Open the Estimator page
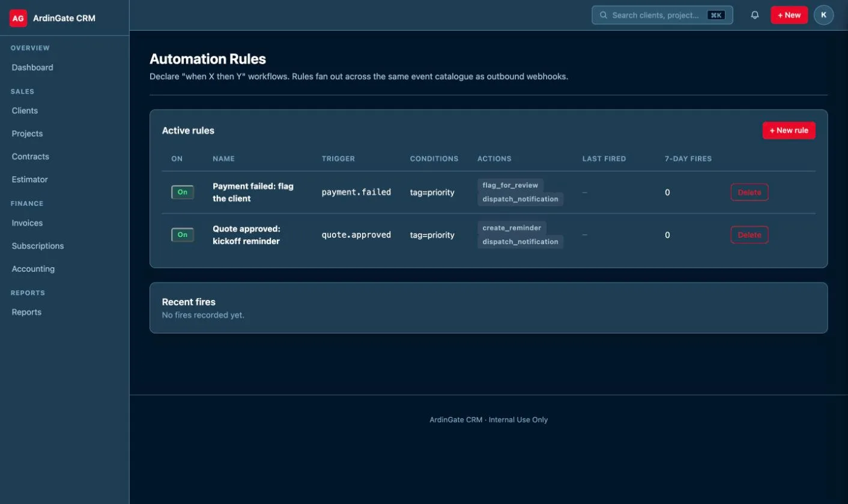 (29, 179)
